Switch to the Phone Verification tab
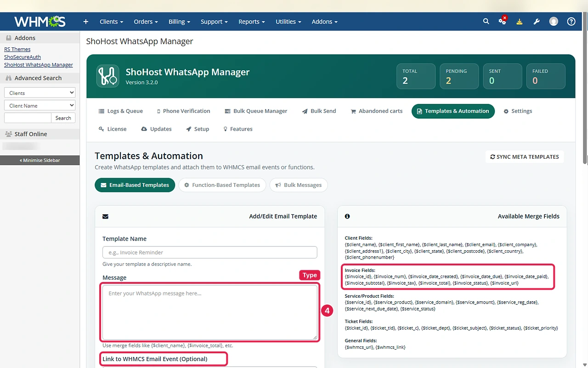 pos(183,111)
